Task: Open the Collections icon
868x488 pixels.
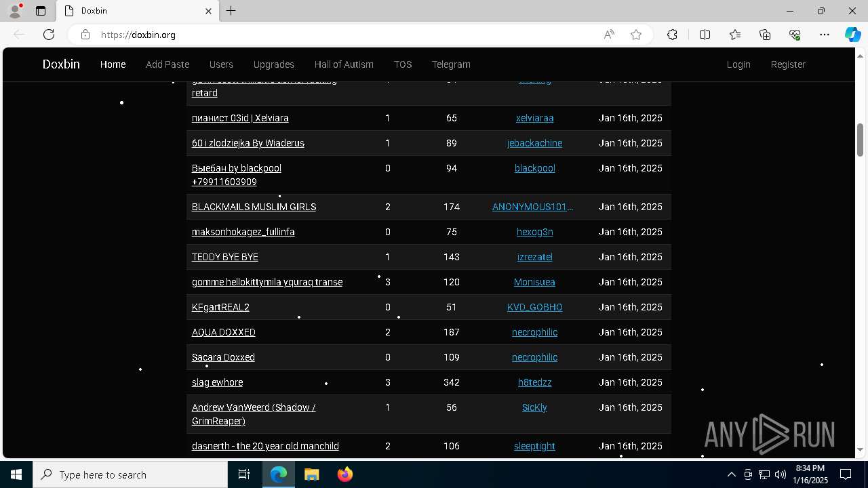Action: [x=765, y=35]
